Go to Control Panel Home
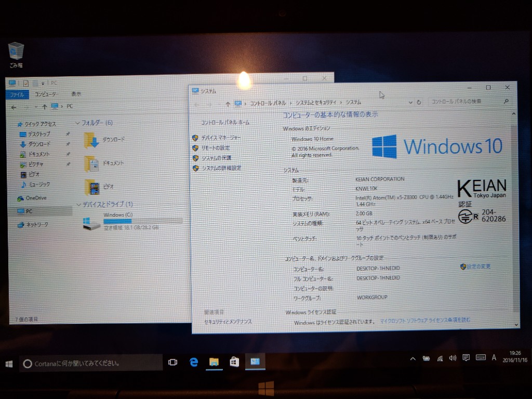 pyautogui.click(x=225, y=123)
